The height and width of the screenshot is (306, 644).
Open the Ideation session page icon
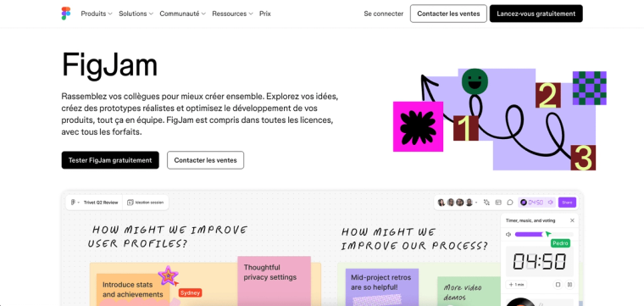click(x=130, y=203)
